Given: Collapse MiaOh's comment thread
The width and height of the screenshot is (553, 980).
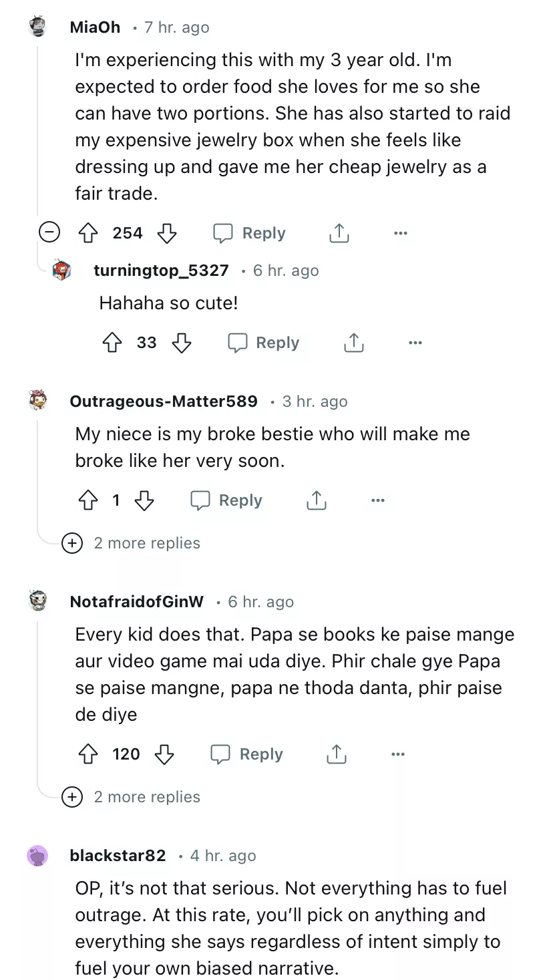Looking at the screenshot, I should 49,232.
